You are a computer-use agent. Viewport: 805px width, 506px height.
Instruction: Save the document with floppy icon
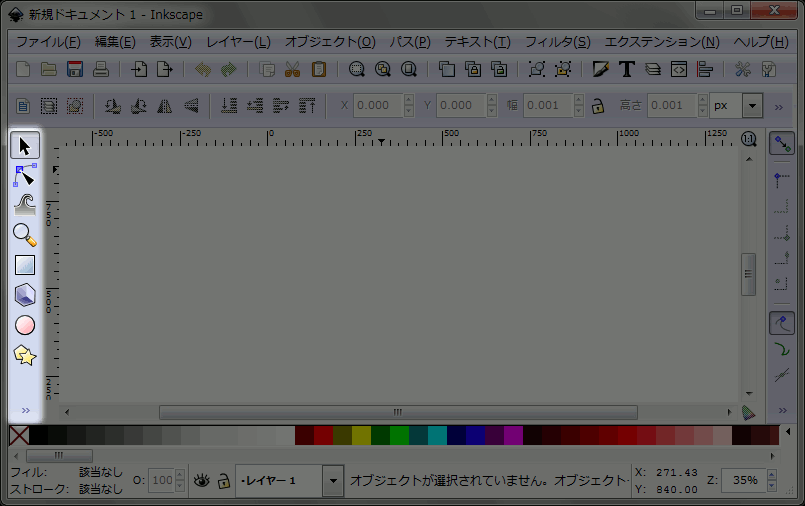pyautogui.click(x=75, y=69)
